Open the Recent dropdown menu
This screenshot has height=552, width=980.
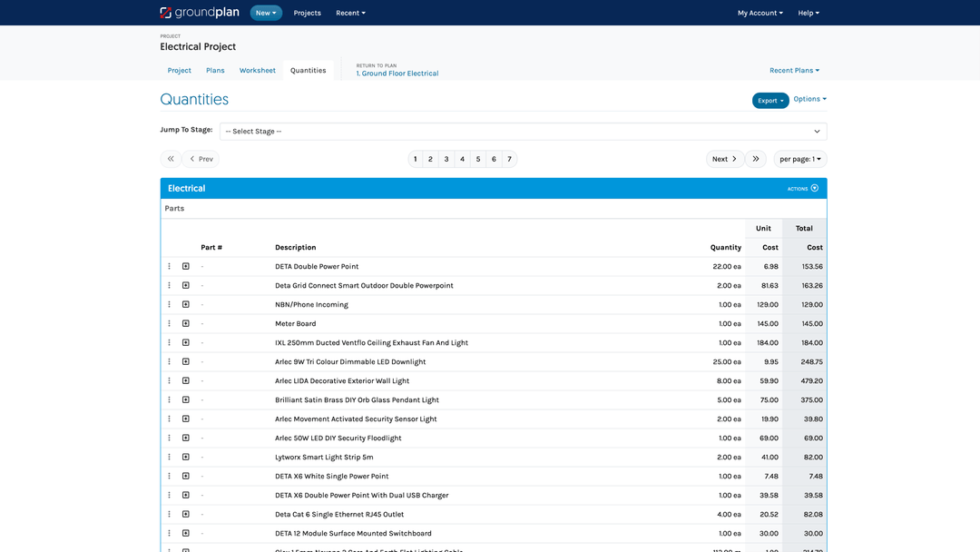350,13
